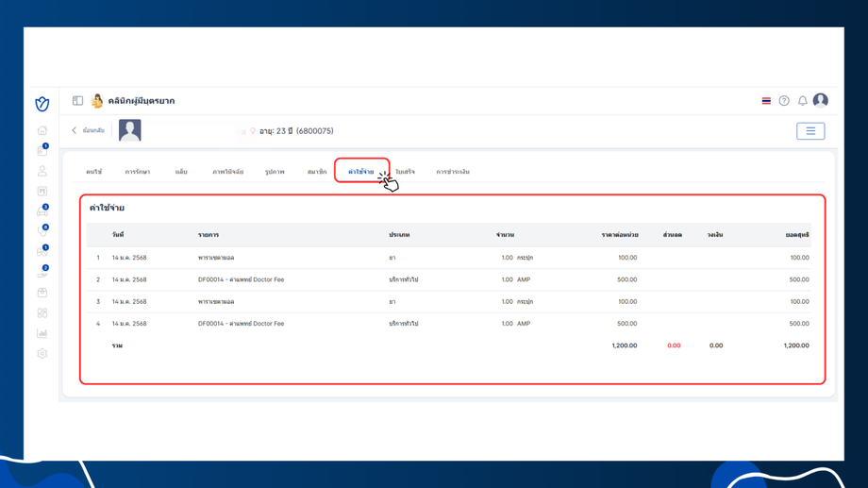Open the patient profile sidebar icon
868x488 pixels.
[x=42, y=171]
